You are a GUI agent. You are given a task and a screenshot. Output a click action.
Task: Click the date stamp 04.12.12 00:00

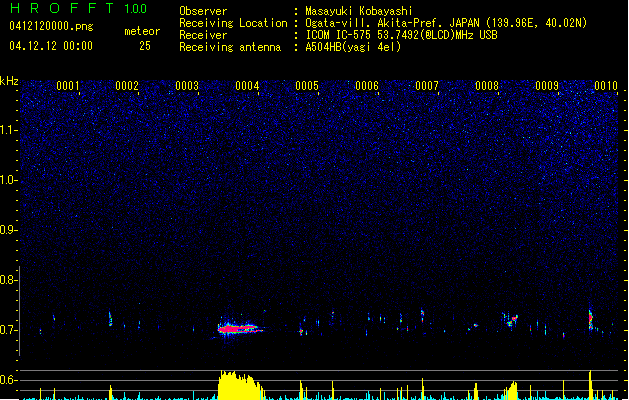click(51, 46)
